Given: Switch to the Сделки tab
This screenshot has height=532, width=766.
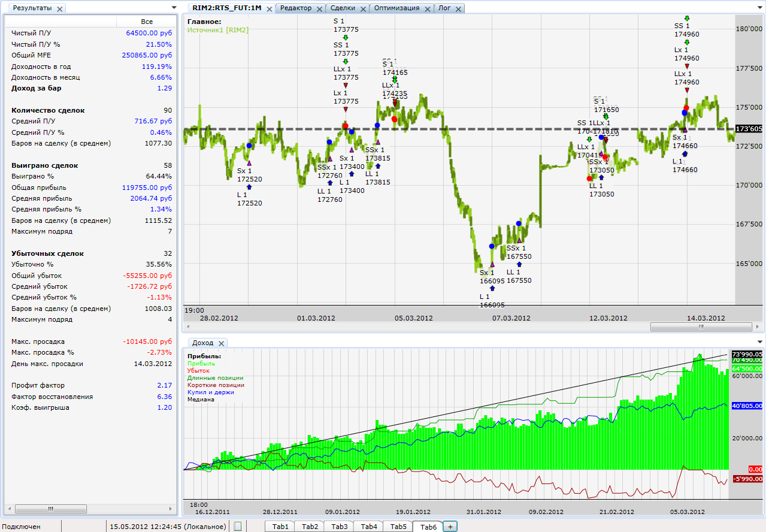Looking at the screenshot, I should point(343,8).
